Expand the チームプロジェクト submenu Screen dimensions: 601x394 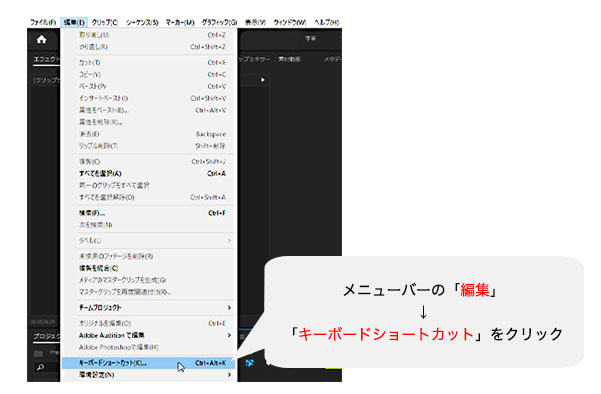coord(149,307)
